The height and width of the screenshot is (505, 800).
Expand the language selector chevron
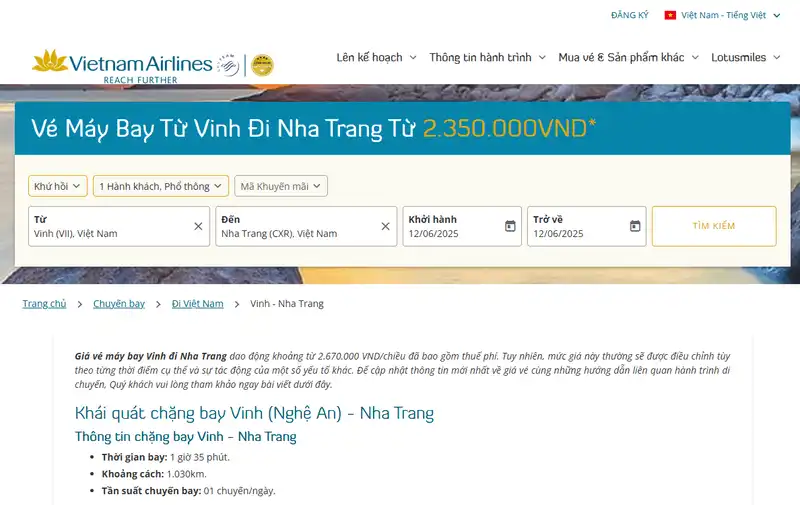pyautogui.click(x=777, y=15)
